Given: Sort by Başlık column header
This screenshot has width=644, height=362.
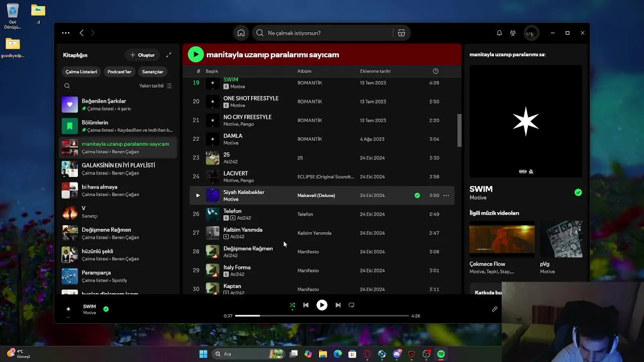Looking at the screenshot, I should coord(212,71).
